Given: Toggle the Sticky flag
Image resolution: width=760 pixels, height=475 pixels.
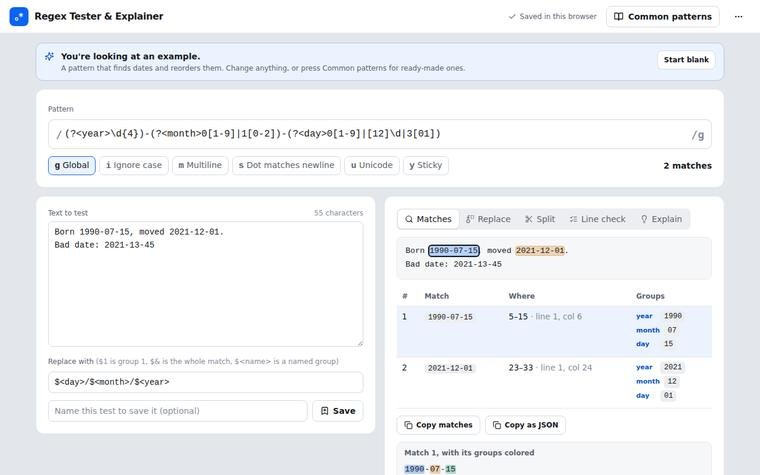Looking at the screenshot, I should pos(426,165).
